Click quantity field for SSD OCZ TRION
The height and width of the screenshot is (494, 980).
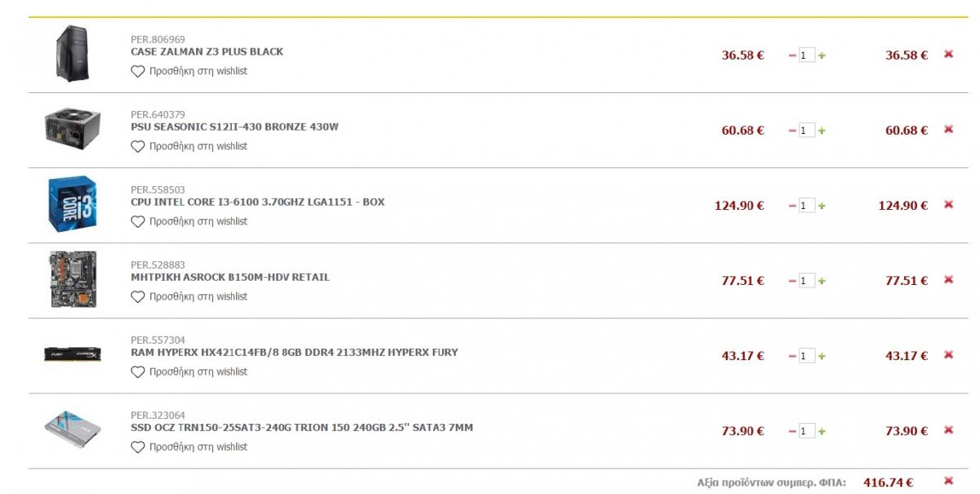point(807,431)
